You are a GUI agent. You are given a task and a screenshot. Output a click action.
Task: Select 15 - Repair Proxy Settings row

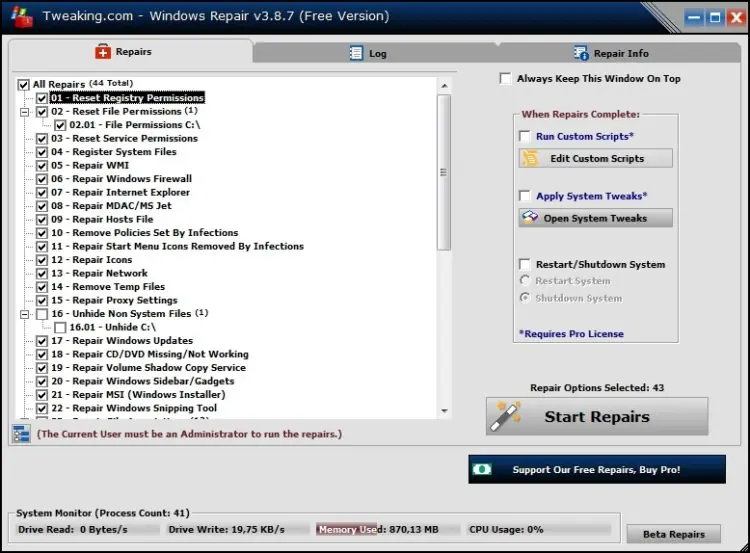point(114,300)
